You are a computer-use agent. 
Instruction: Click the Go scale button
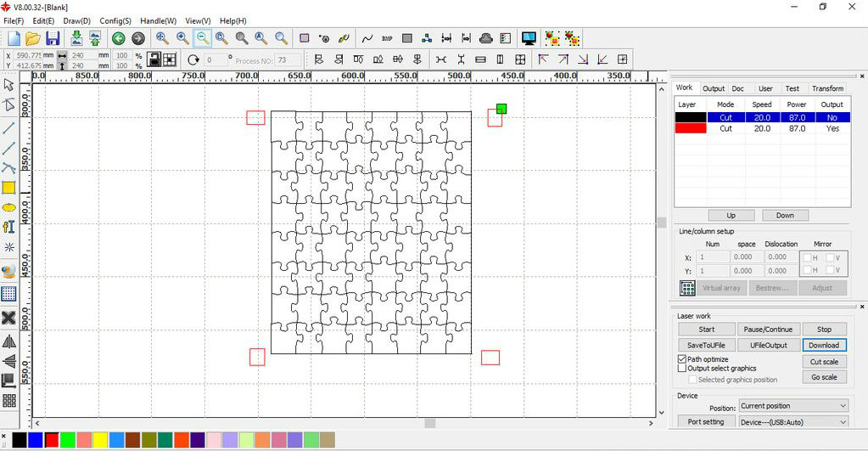[824, 377]
